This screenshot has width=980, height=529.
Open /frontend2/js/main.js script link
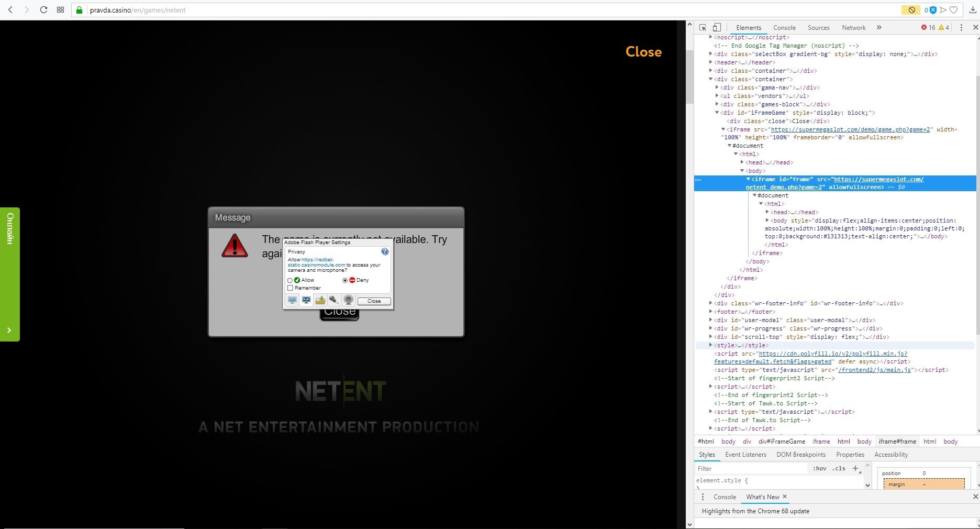click(x=875, y=370)
